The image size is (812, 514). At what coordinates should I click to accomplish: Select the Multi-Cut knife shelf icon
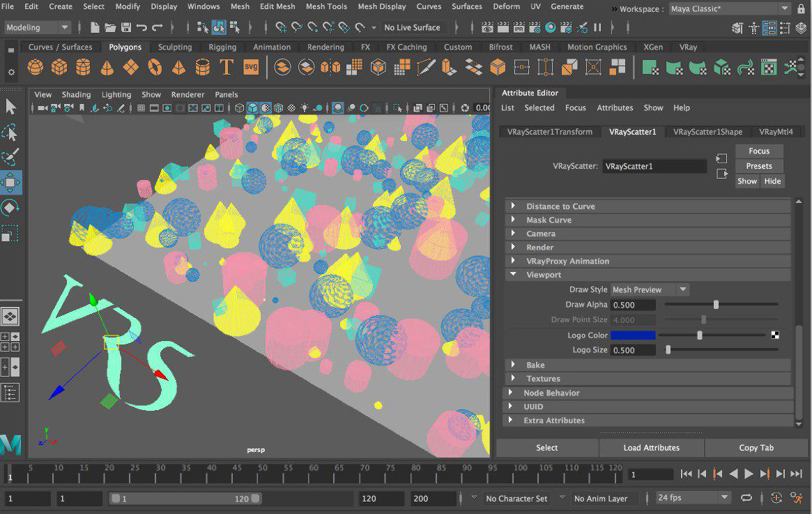tap(426, 68)
